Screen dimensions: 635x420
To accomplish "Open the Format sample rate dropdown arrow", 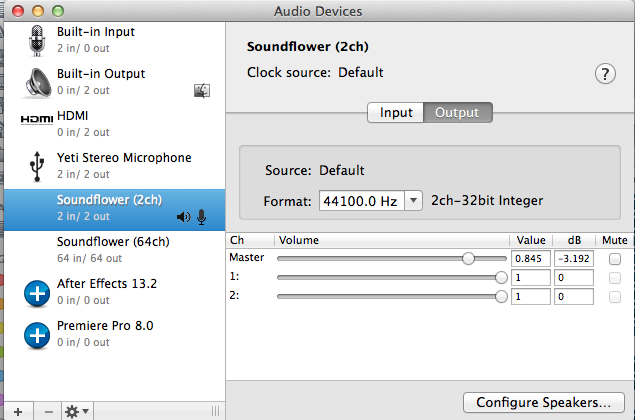I will [x=413, y=200].
